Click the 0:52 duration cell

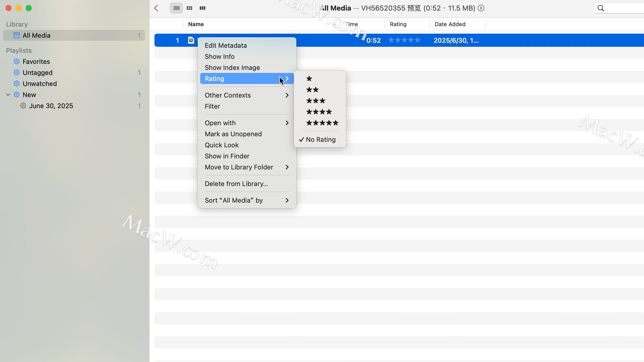coord(373,40)
